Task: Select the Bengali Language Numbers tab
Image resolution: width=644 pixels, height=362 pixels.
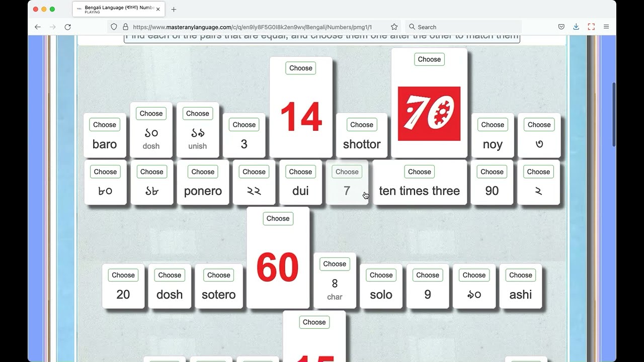Action: pos(118,9)
